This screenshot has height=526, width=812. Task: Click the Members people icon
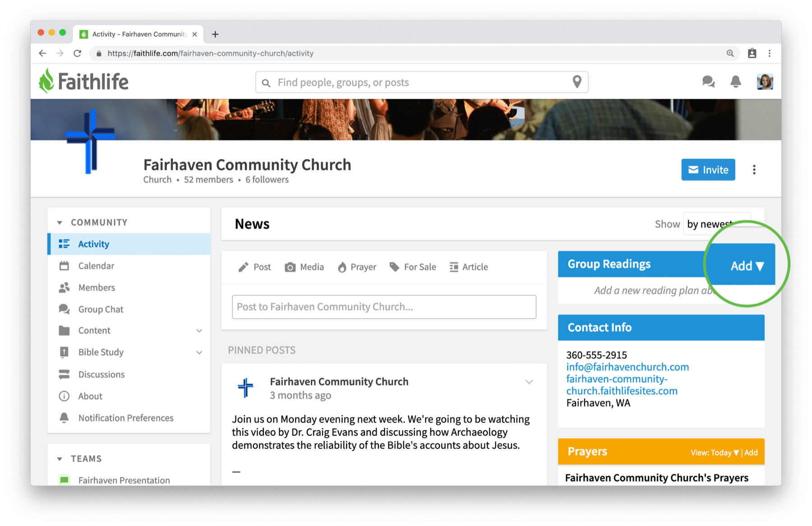(x=65, y=287)
